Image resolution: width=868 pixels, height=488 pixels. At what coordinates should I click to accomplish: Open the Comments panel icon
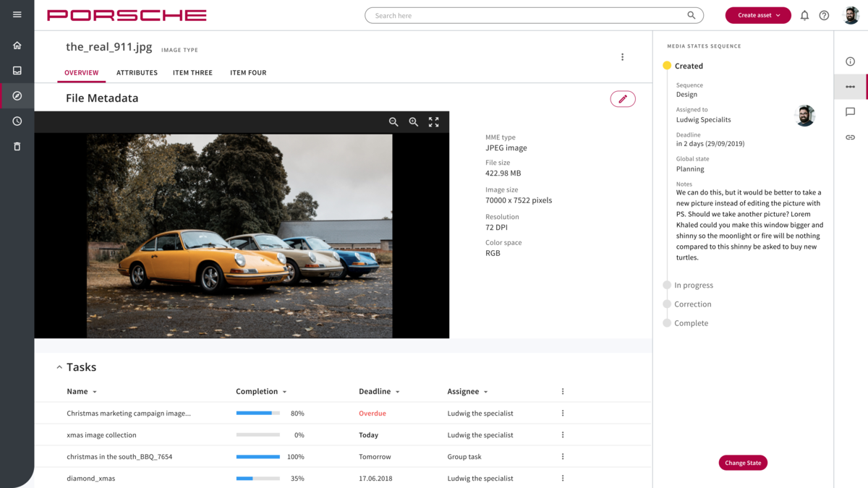point(850,112)
